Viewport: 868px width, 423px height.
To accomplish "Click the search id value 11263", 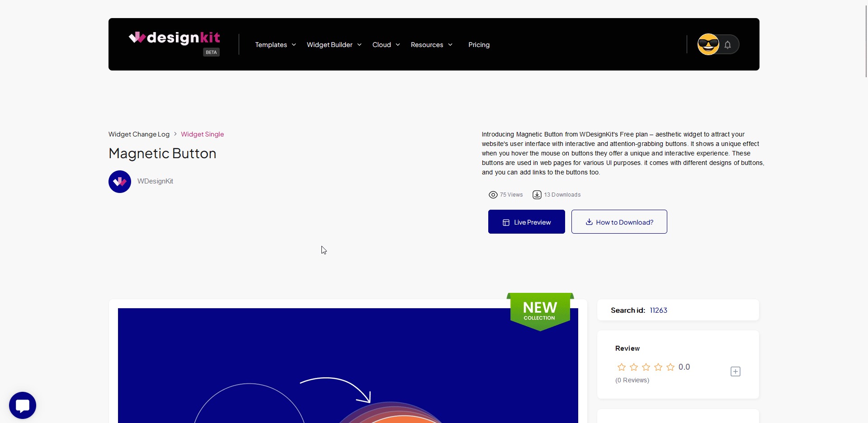I will click(x=658, y=310).
